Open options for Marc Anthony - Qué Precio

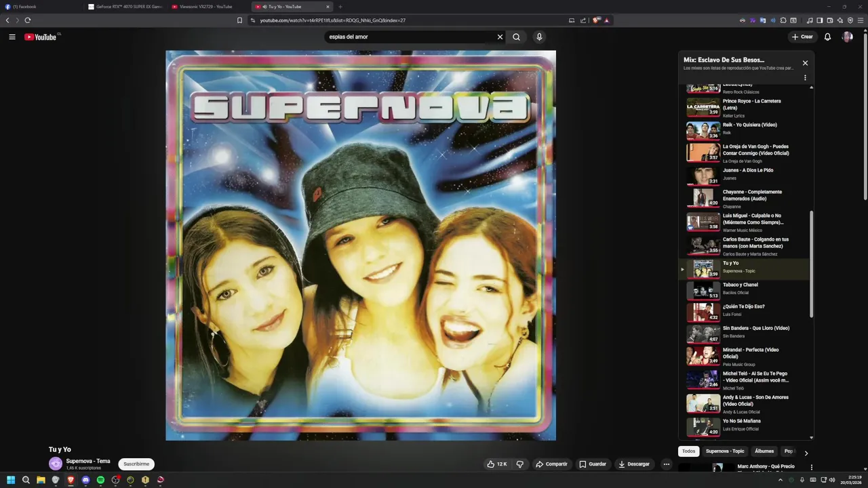pos(811,468)
